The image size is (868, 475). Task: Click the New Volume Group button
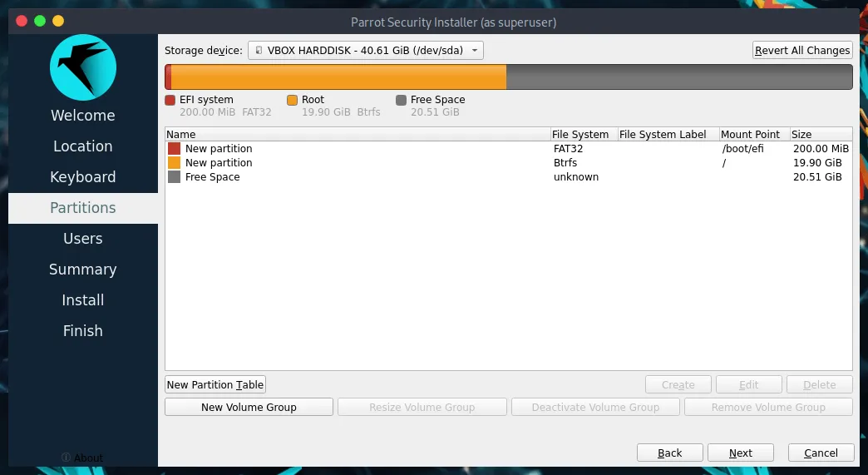249,407
